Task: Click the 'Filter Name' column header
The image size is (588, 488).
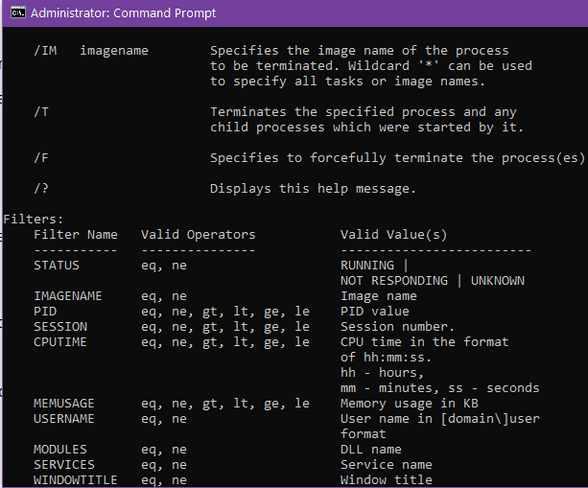Action: (x=75, y=234)
